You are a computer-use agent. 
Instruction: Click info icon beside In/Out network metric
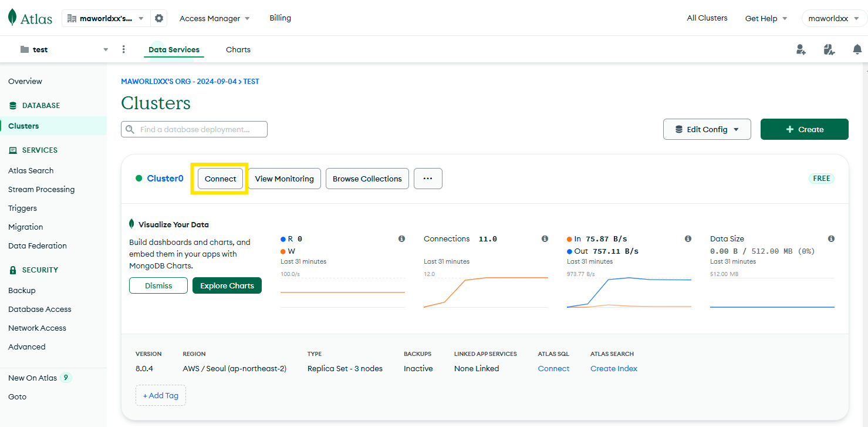tap(688, 238)
